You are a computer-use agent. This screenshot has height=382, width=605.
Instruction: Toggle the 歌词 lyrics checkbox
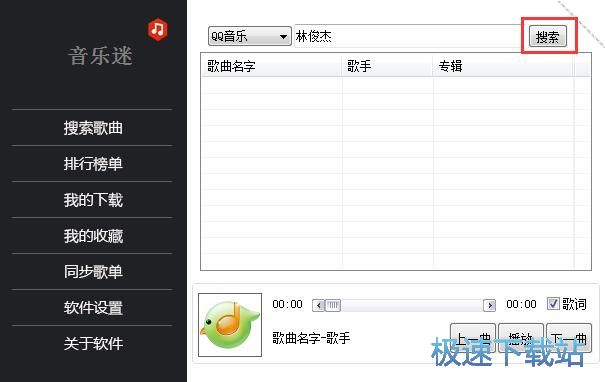coord(553,304)
